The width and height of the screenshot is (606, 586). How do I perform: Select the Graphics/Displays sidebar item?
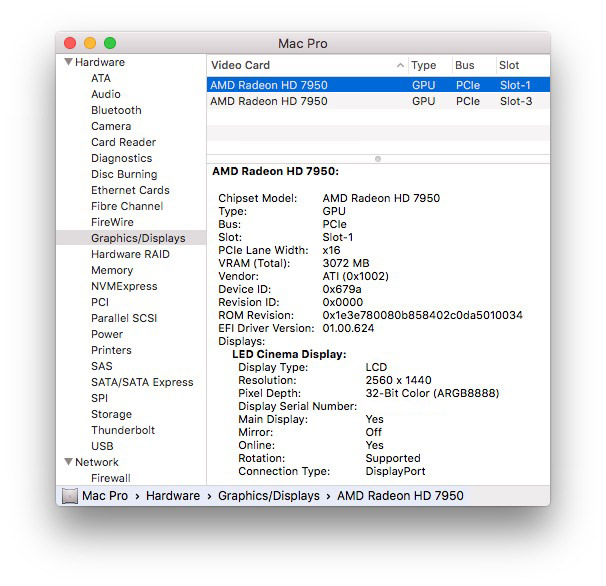(131, 238)
